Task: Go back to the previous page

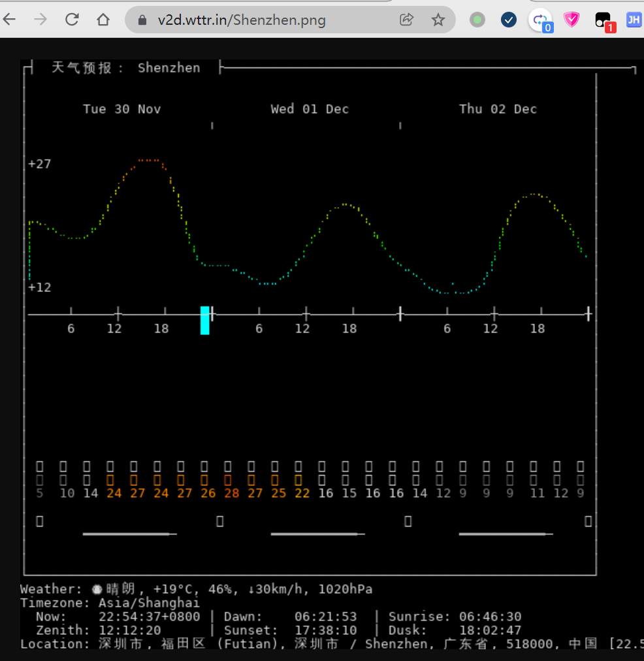Action: pos(9,20)
